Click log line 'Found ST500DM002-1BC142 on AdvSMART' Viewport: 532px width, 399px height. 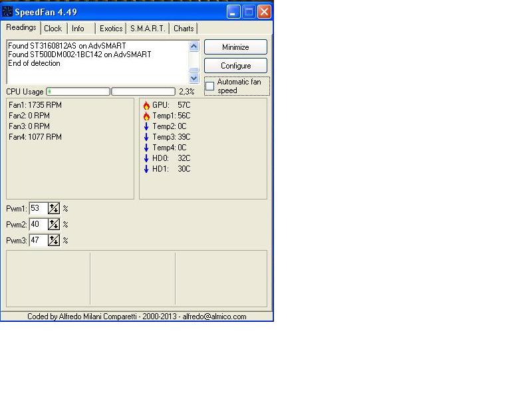pos(80,55)
